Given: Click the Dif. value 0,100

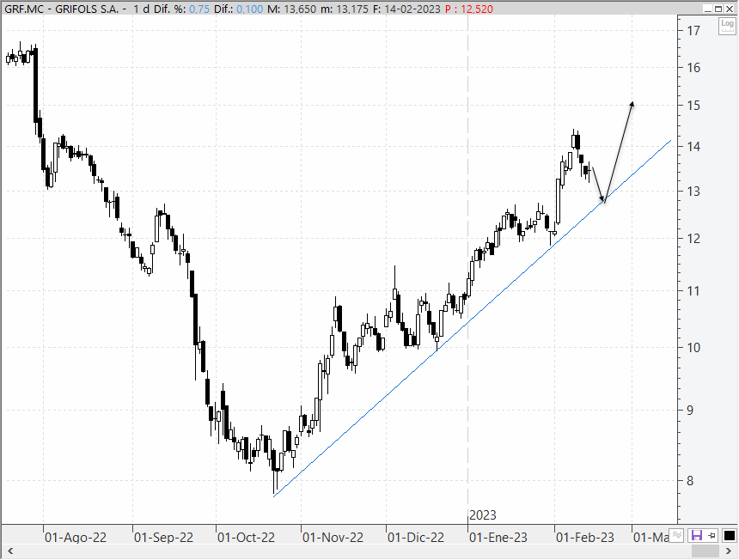Looking at the screenshot, I should 249,9.
